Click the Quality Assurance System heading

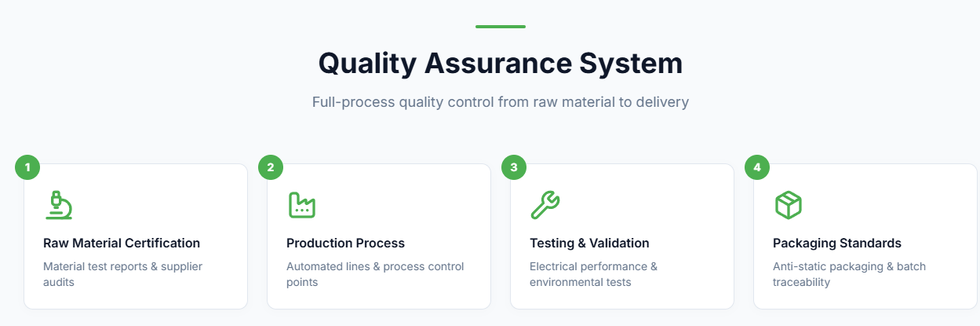pyautogui.click(x=500, y=64)
